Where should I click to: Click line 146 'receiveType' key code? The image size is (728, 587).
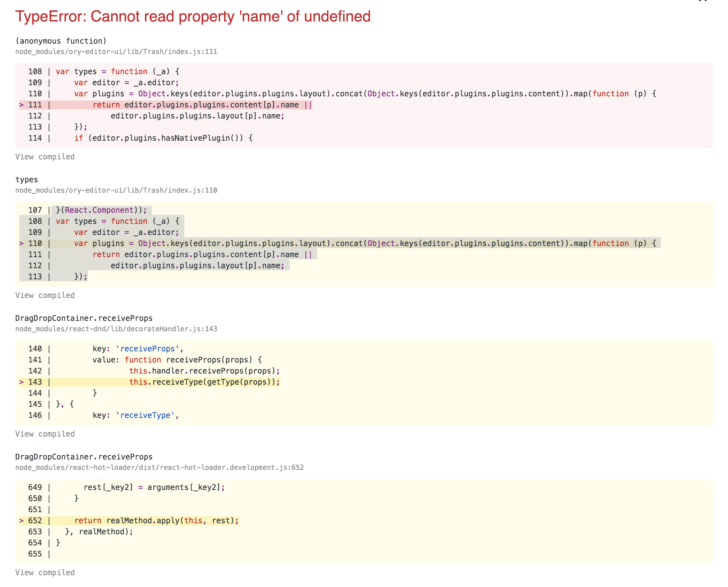(135, 415)
